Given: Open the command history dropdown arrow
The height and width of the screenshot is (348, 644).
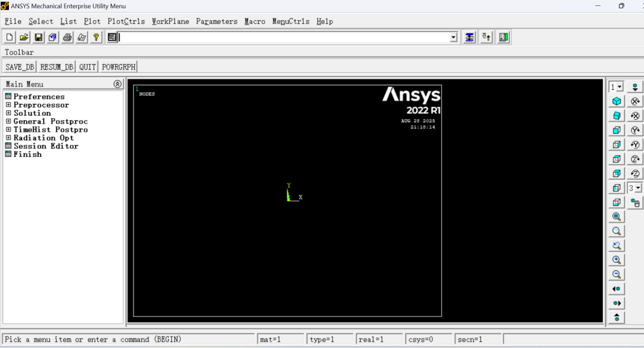Looking at the screenshot, I should tap(453, 38).
